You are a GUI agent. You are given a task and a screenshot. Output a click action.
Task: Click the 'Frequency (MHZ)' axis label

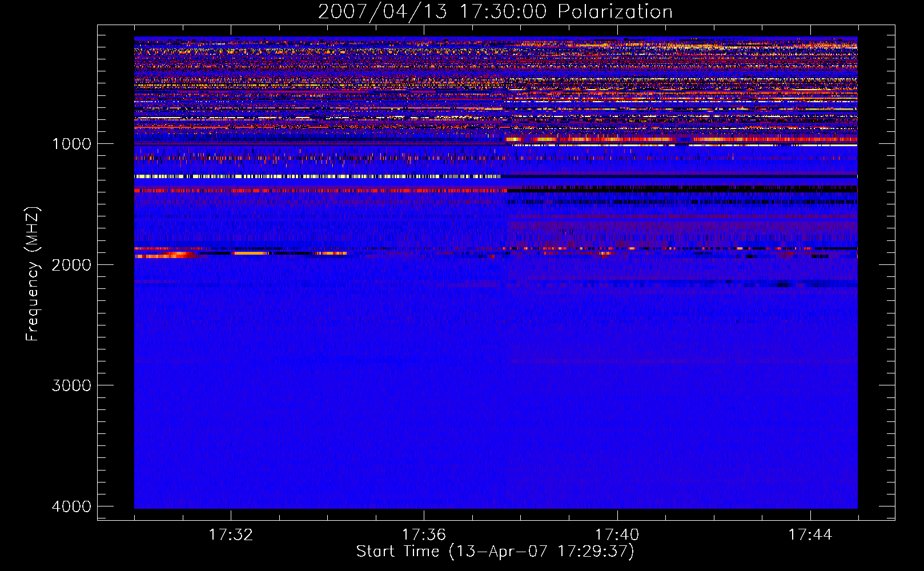click(33, 274)
